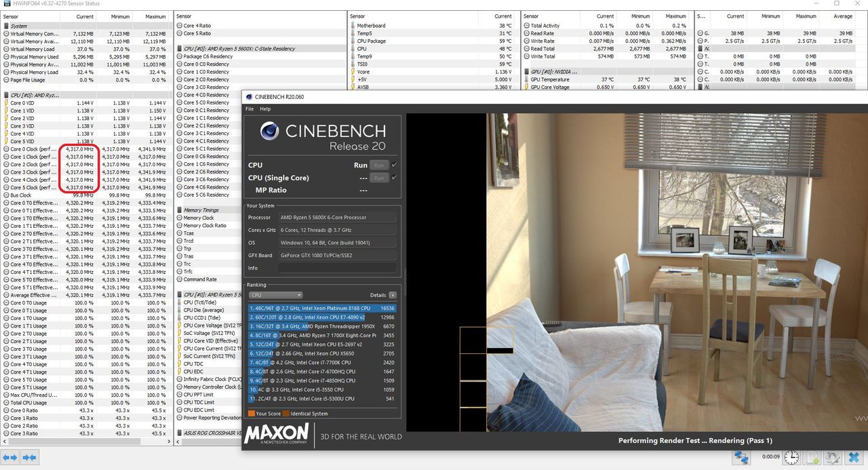Click HWiNFO blue X close sensors icon
The width and height of the screenshot is (868, 470).
pos(854,458)
